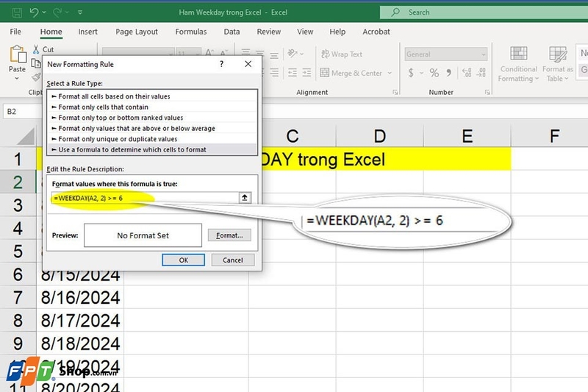
Task: Open the Merge & Center dropdown arrow
Action: [x=389, y=74]
